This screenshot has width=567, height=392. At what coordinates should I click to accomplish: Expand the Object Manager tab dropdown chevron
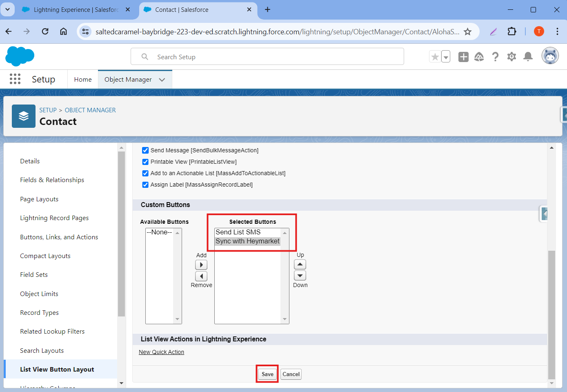point(162,80)
